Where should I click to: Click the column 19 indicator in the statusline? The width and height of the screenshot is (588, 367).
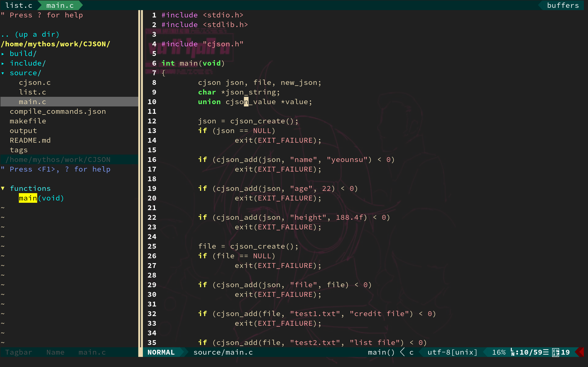click(x=566, y=352)
